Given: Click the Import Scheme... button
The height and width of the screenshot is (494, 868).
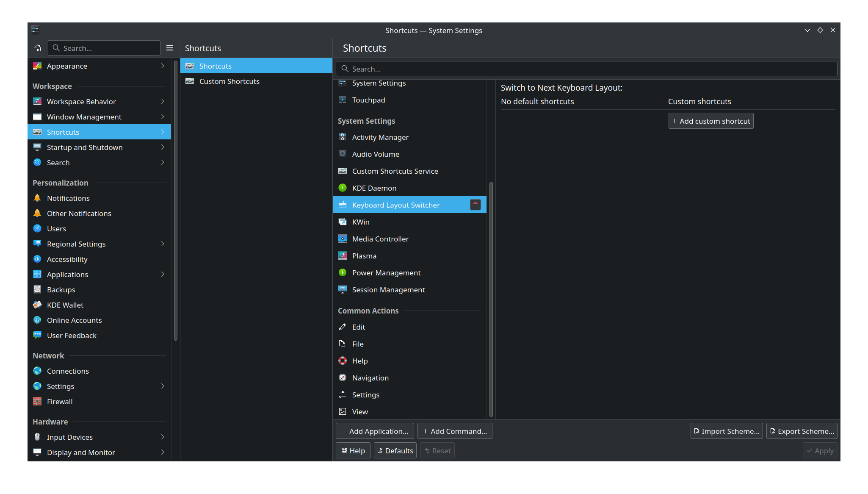Looking at the screenshot, I should (x=727, y=431).
